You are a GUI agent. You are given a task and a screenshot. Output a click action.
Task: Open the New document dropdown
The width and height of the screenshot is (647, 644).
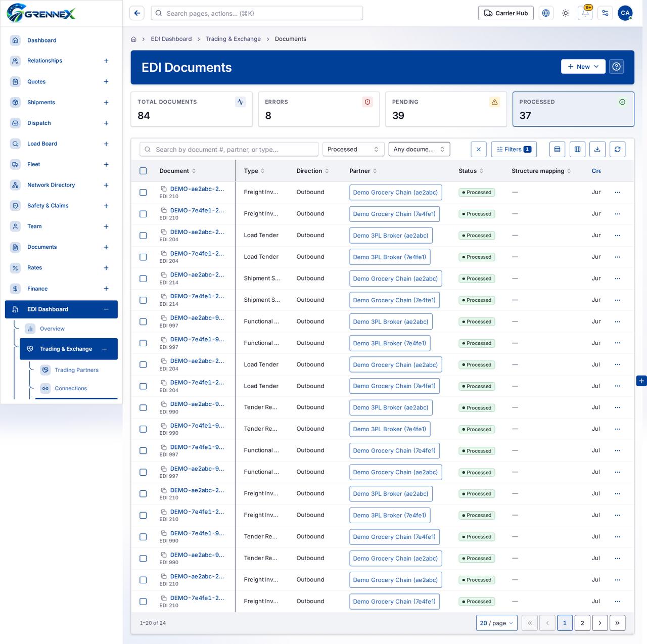583,67
